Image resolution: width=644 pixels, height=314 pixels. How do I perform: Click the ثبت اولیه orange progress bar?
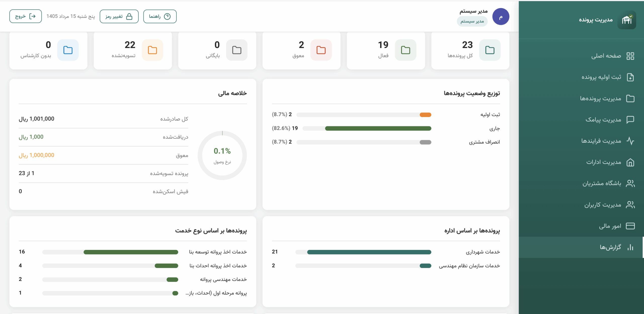425,115
